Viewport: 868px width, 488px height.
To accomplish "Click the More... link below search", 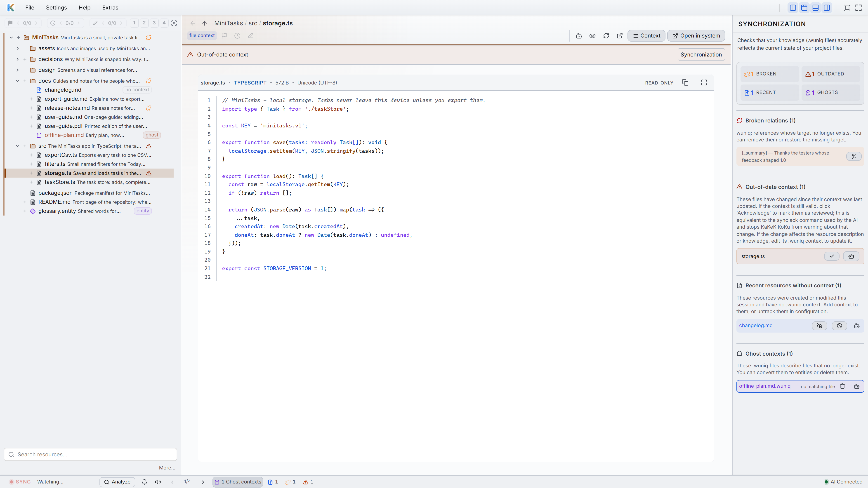I will pyautogui.click(x=167, y=468).
